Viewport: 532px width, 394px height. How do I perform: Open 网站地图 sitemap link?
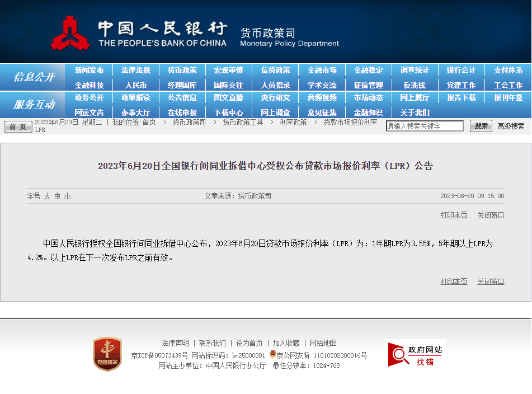[323, 343]
